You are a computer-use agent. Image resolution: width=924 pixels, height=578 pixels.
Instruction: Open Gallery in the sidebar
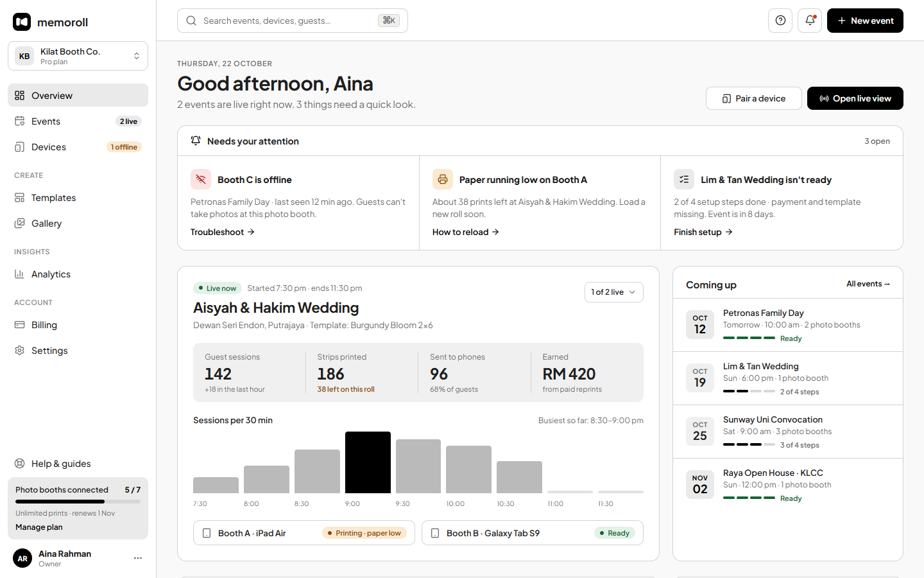[78, 223]
